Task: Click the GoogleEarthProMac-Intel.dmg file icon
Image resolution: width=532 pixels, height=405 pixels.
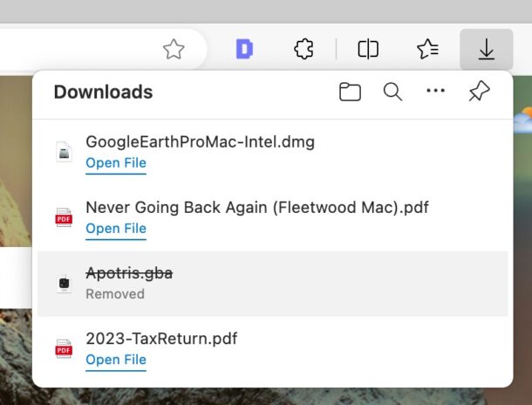Action: pyautogui.click(x=64, y=152)
